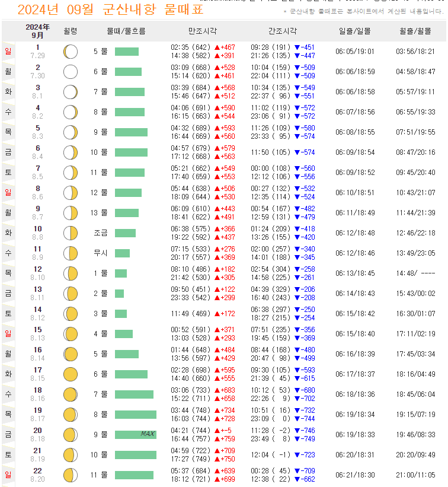Viewport: 448px width, 487px height.
Task: Click the moon phase icon for September 20
Action: coord(71,435)
